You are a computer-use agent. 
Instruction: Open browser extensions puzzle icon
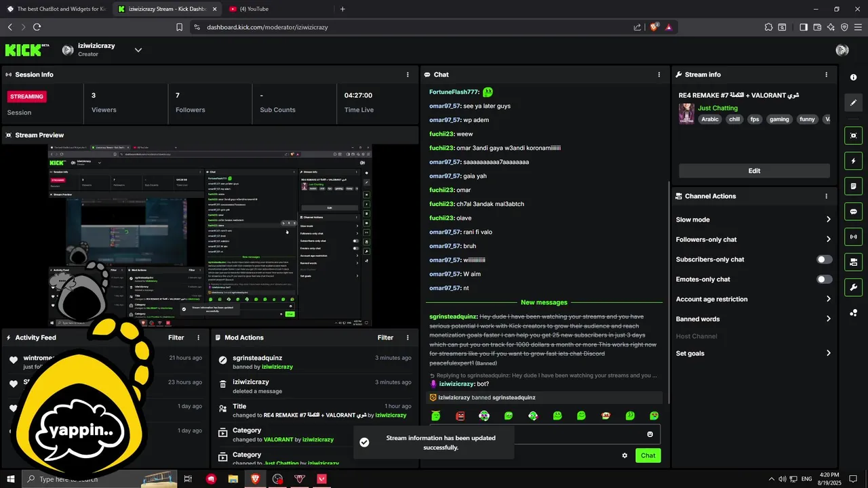click(x=768, y=27)
